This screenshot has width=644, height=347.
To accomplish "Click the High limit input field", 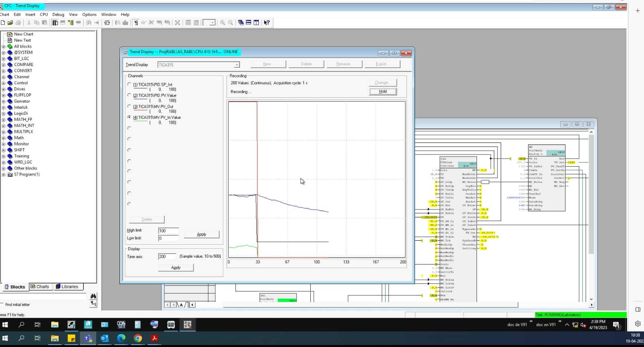I will coord(168,231).
